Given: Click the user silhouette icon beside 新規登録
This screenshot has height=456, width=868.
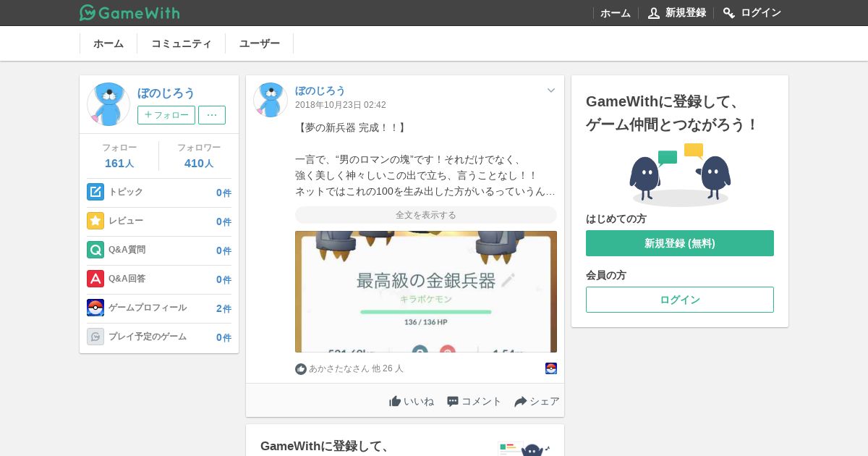Looking at the screenshot, I should 654,13.
